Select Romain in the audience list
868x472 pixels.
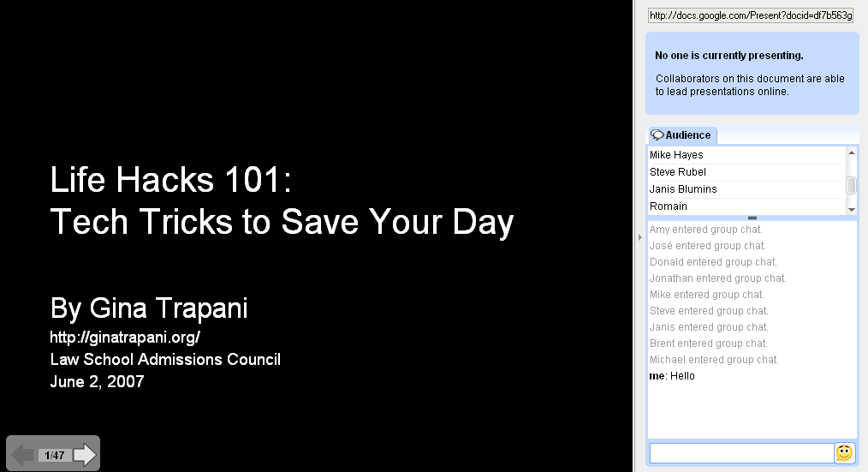tap(746, 206)
